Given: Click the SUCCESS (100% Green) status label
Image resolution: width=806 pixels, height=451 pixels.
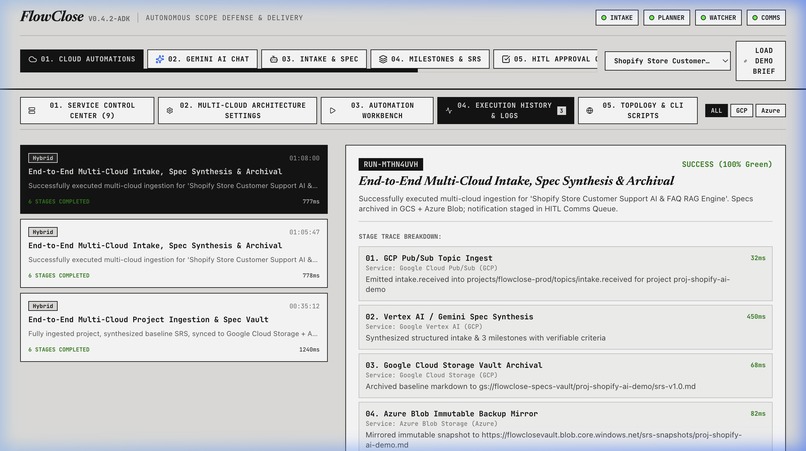Looking at the screenshot, I should point(726,165).
